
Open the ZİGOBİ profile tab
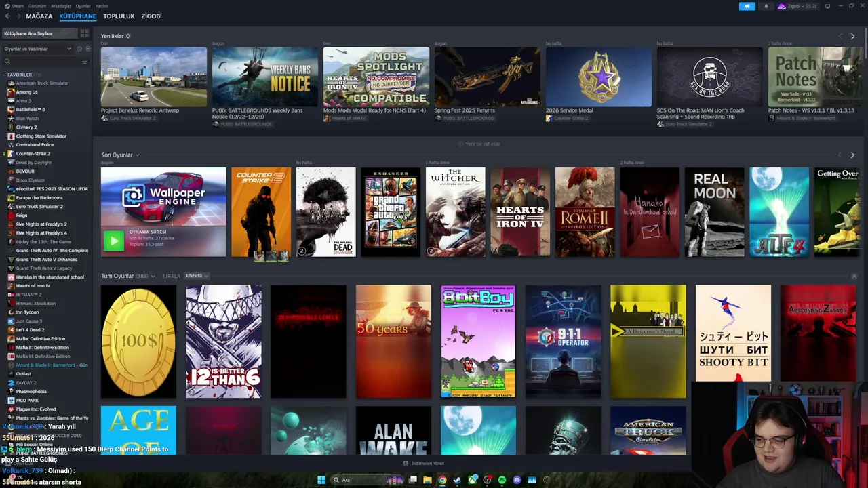click(x=151, y=16)
